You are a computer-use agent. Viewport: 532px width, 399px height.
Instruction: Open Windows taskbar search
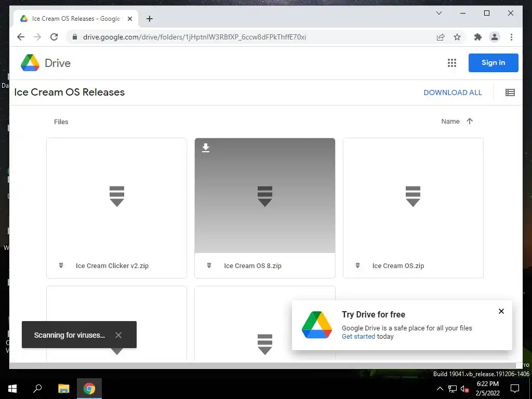point(37,389)
